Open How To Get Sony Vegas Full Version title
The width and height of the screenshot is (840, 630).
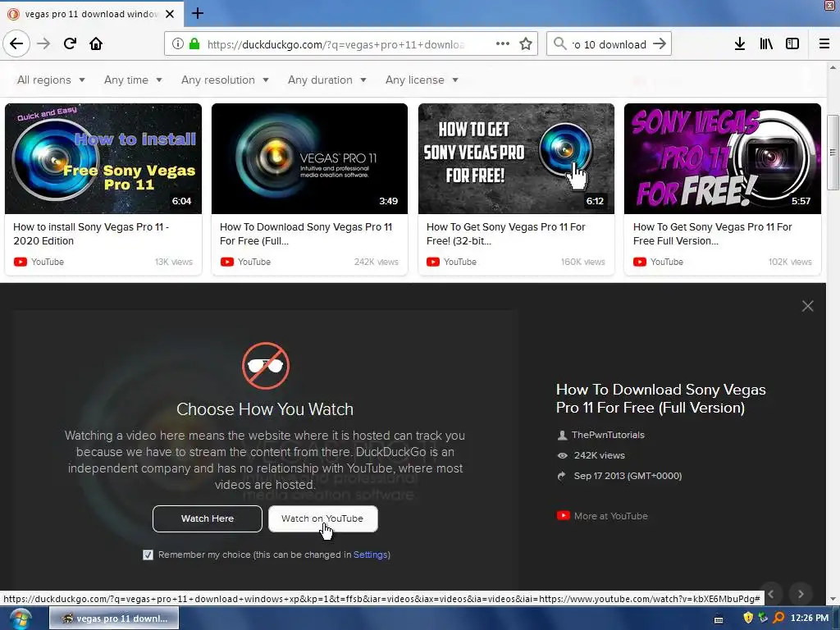pos(713,234)
